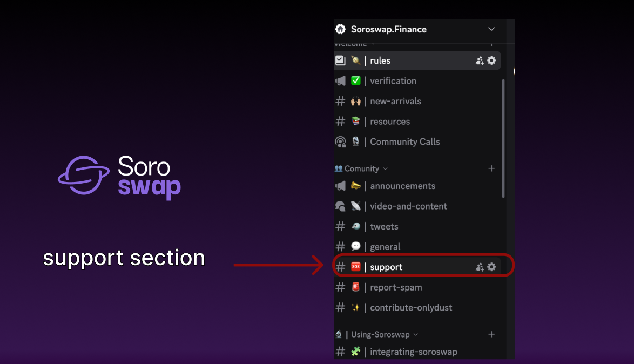This screenshot has width=634, height=364.
Task: Click create invite icon on support channel
Action: tap(480, 267)
